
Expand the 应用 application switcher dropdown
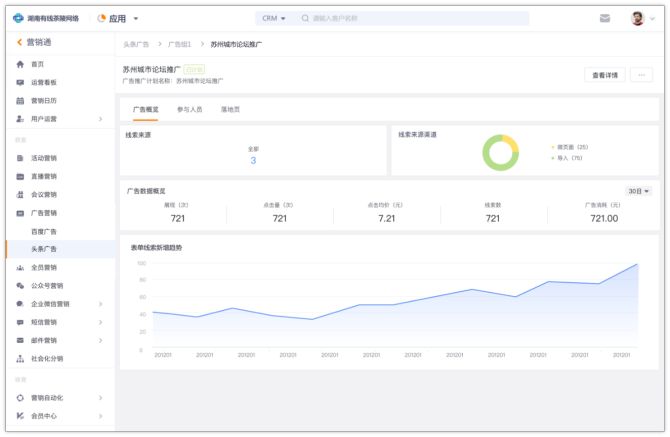(136, 18)
